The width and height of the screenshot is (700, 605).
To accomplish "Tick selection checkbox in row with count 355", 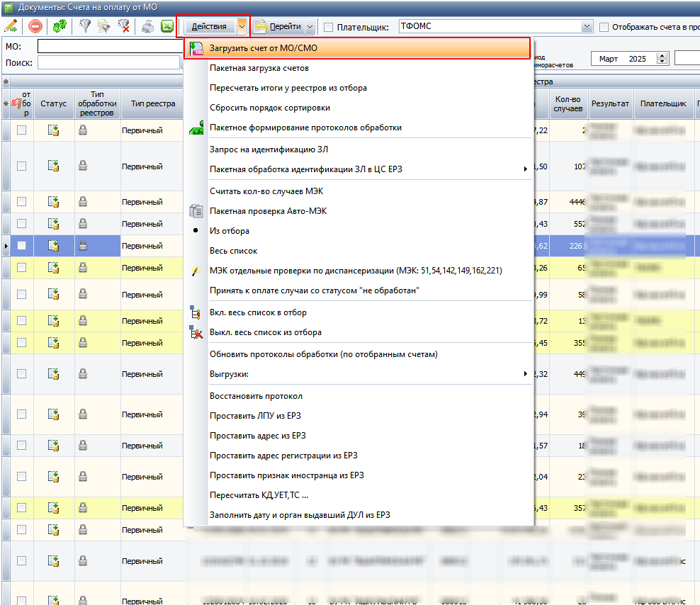I will pyautogui.click(x=21, y=342).
